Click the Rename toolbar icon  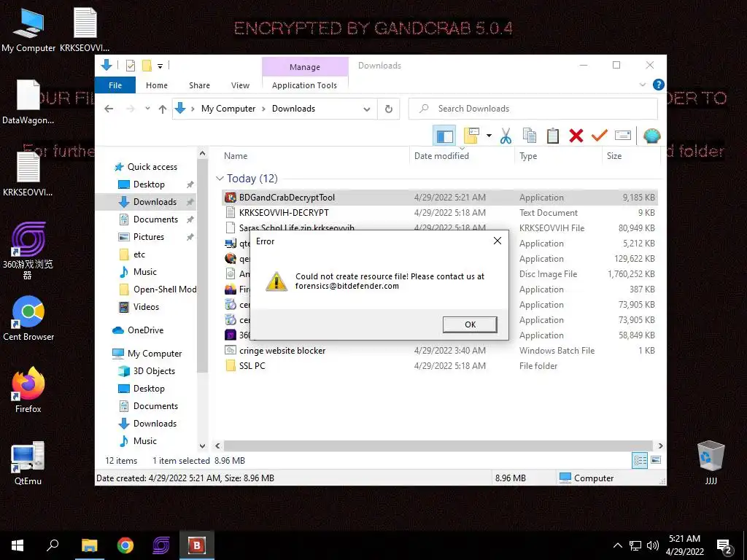[623, 136]
